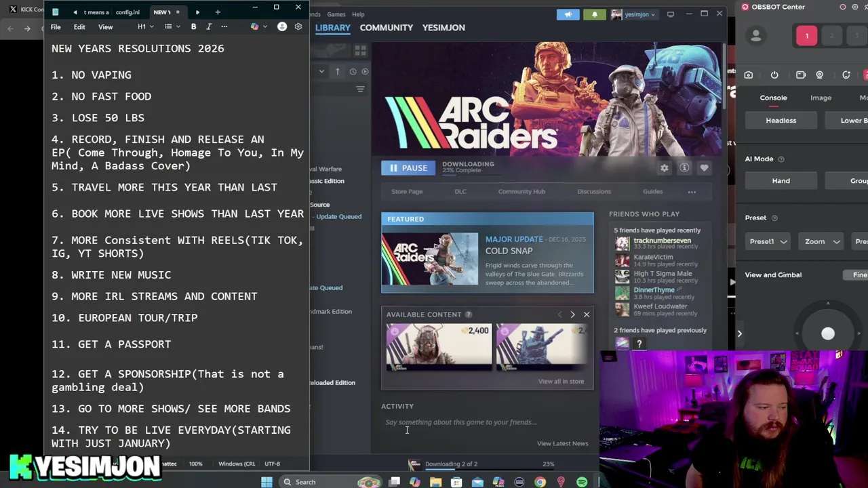This screenshot has height=488, width=868.
Task: Add ARC Raiders to favorites heart
Action: [704, 167]
